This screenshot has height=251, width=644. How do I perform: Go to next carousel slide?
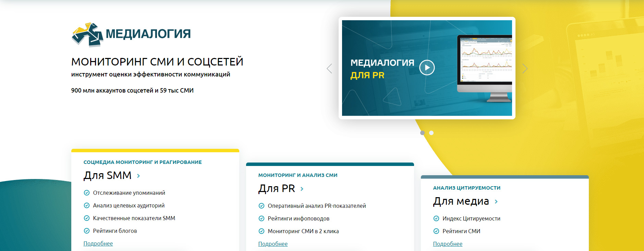[525, 69]
